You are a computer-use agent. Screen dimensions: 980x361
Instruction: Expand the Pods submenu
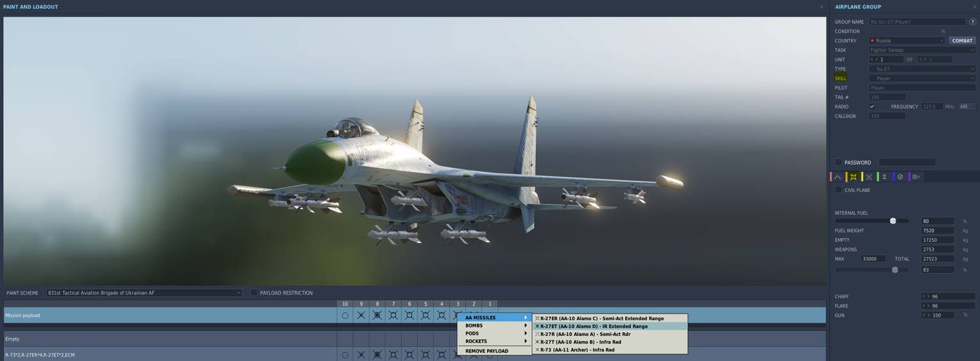(x=495, y=333)
